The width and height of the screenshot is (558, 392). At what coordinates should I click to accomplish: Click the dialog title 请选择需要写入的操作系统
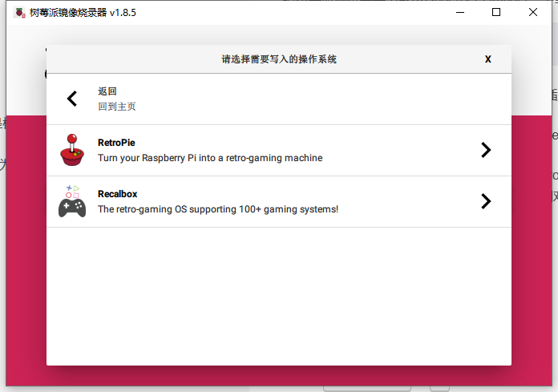click(x=279, y=59)
